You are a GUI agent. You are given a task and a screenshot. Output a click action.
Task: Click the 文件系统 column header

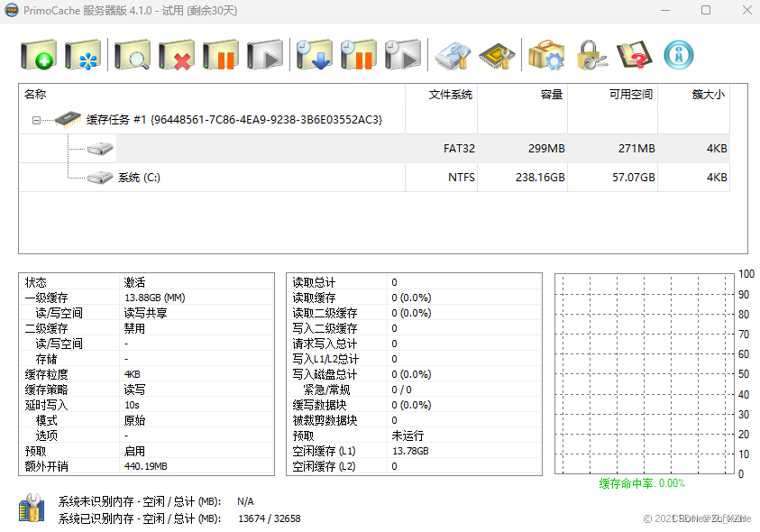coord(441,94)
